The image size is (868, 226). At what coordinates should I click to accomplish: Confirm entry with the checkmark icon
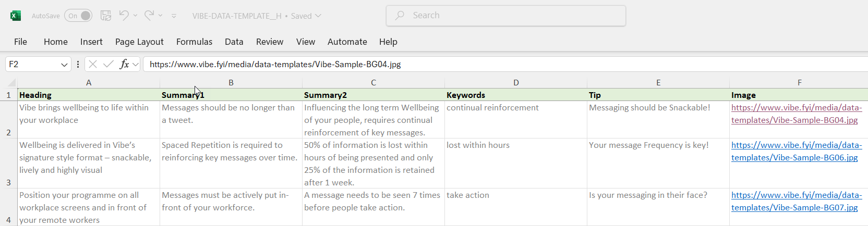point(108,64)
